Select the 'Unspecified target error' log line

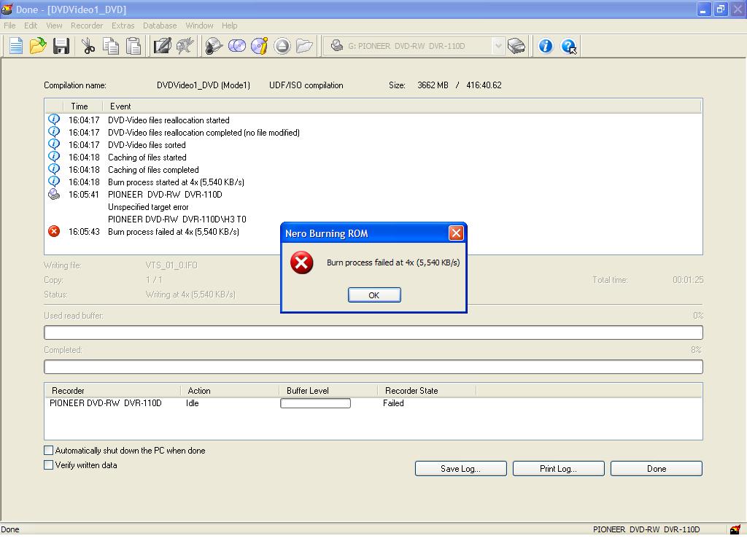[x=148, y=207]
